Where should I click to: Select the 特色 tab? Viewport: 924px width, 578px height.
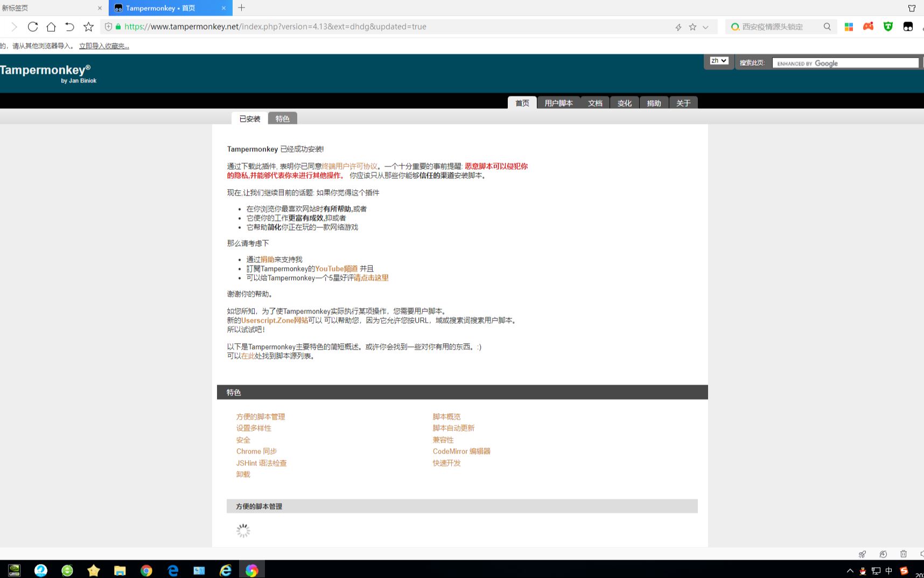coord(283,119)
